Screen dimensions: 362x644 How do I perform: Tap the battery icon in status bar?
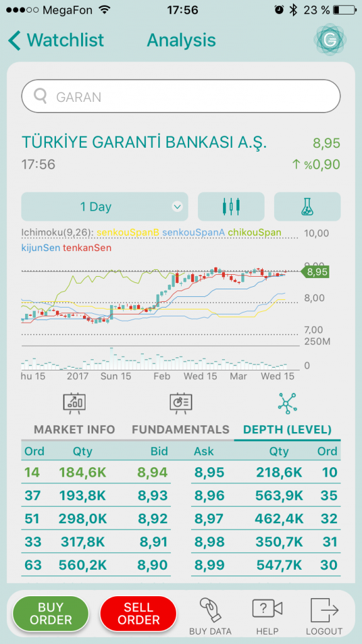[344, 10]
